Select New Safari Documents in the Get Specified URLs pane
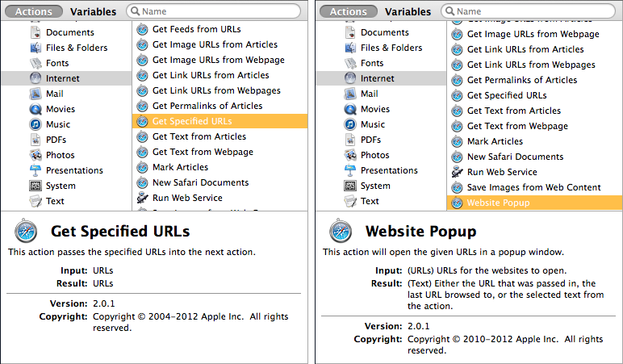The width and height of the screenshot is (623, 364). pos(200,182)
